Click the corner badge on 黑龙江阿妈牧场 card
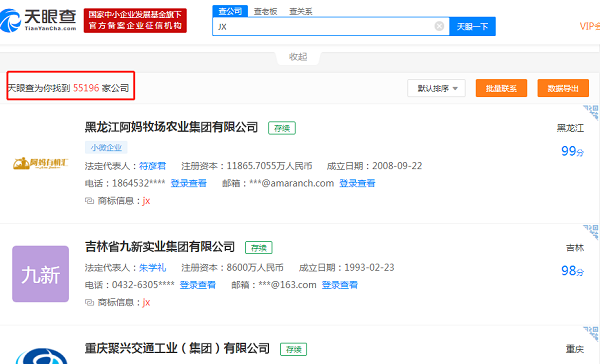The width and height of the screenshot is (600, 364). [591, 112]
